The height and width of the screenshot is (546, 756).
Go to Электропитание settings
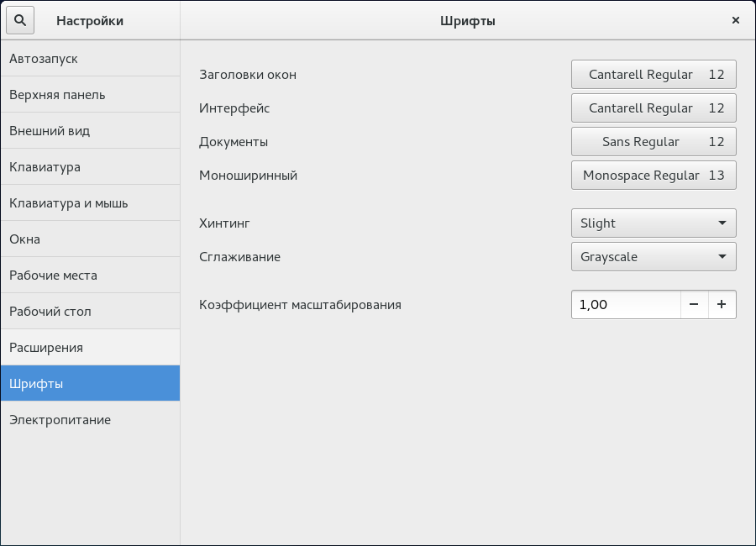click(90, 420)
